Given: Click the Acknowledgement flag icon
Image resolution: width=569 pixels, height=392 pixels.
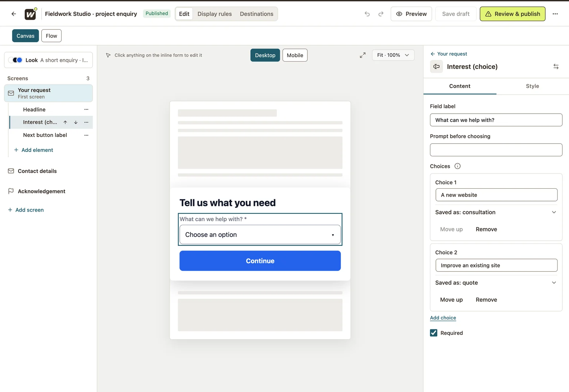Looking at the screenshot, I should (11, 191).
